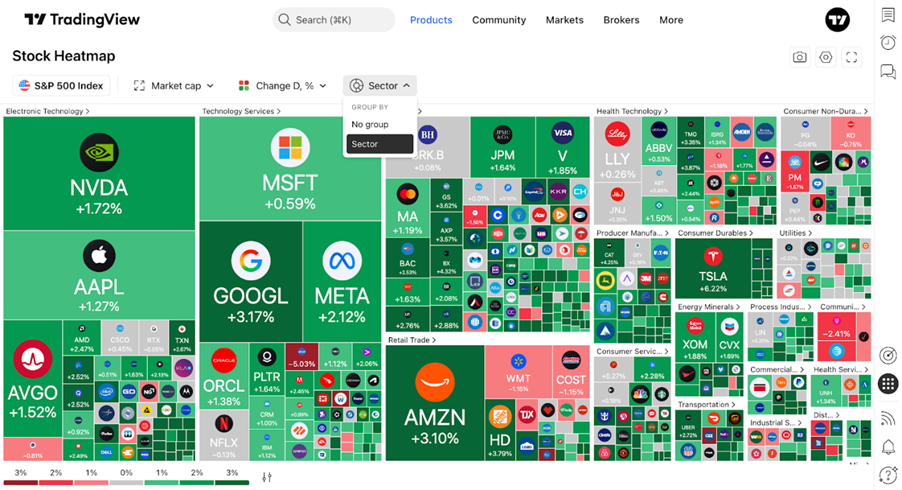Click the MA Mastercard tile

click(407, 208)
